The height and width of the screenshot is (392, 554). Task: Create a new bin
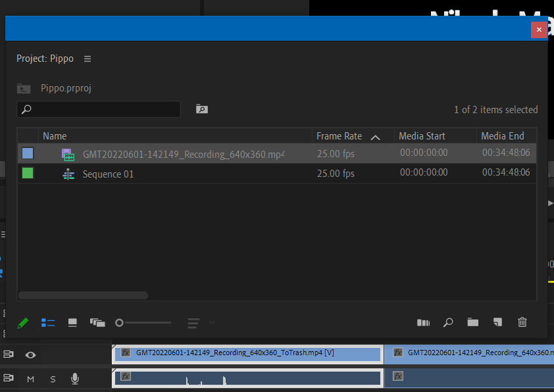pos(472,322)
